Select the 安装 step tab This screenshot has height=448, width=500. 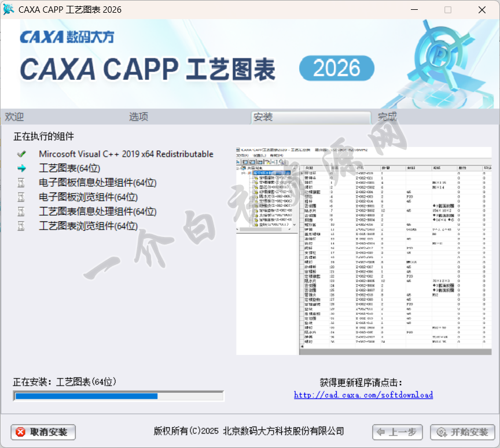point(311,117)
